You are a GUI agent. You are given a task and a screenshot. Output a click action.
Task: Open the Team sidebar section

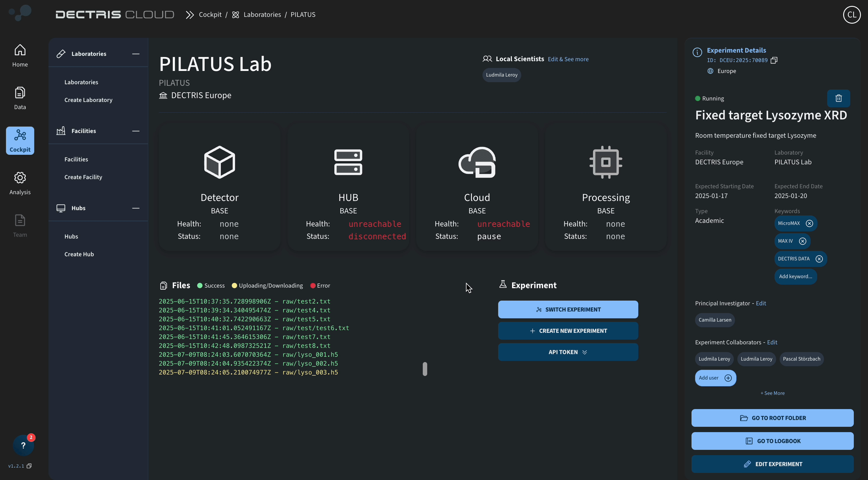[x=20, y=226]
